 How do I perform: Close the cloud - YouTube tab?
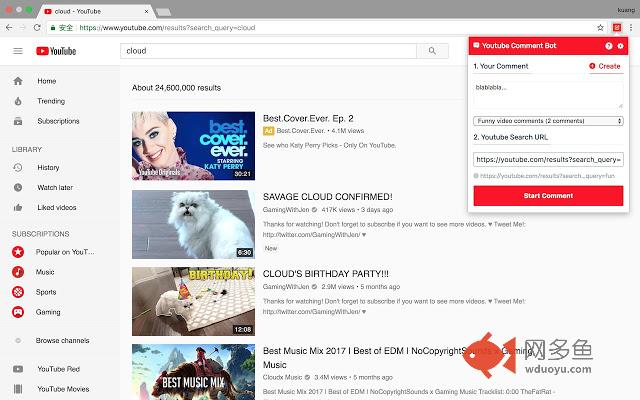pyautogui.click(x=147, y=11)
